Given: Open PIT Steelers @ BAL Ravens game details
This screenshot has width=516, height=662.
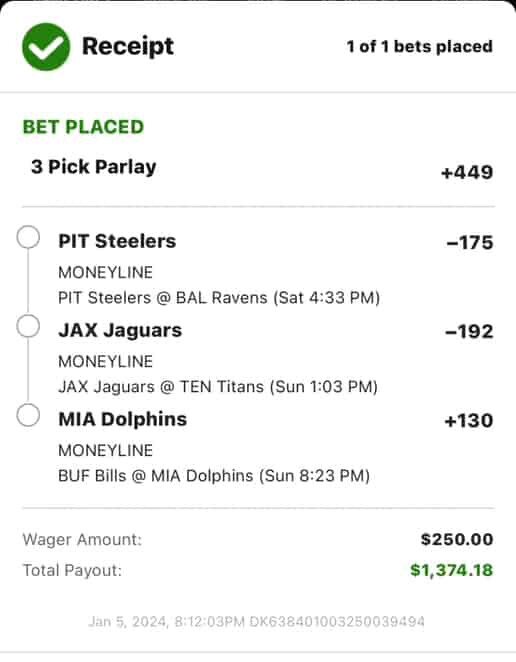Looking at the screenshot, I should pos(219,298).
